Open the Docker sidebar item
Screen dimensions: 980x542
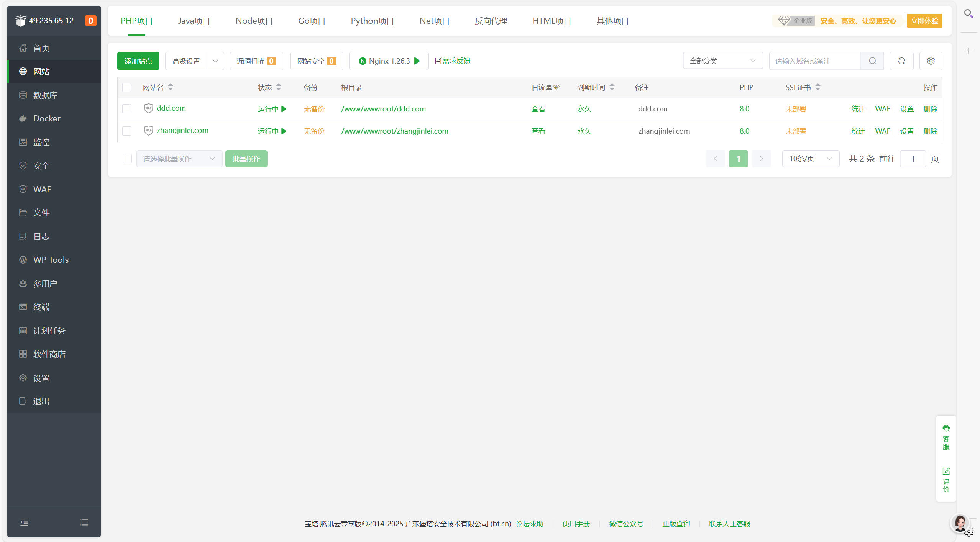point(47,118)
